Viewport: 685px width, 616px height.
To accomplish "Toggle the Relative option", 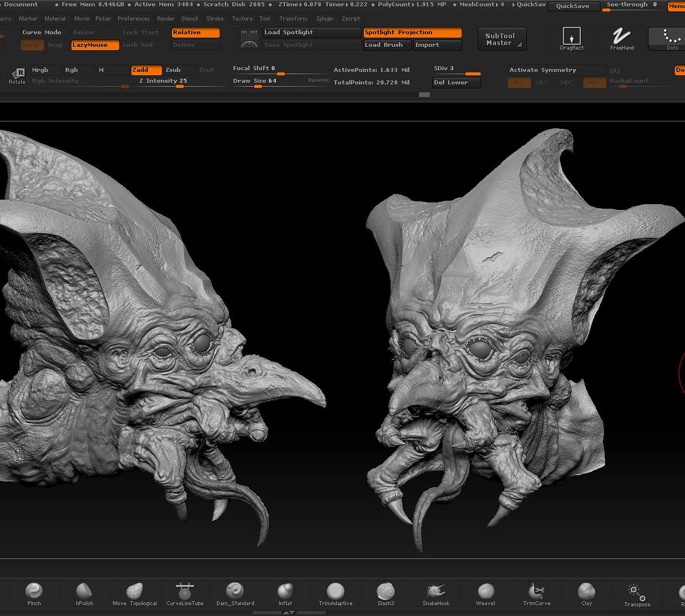I will 196,33.
